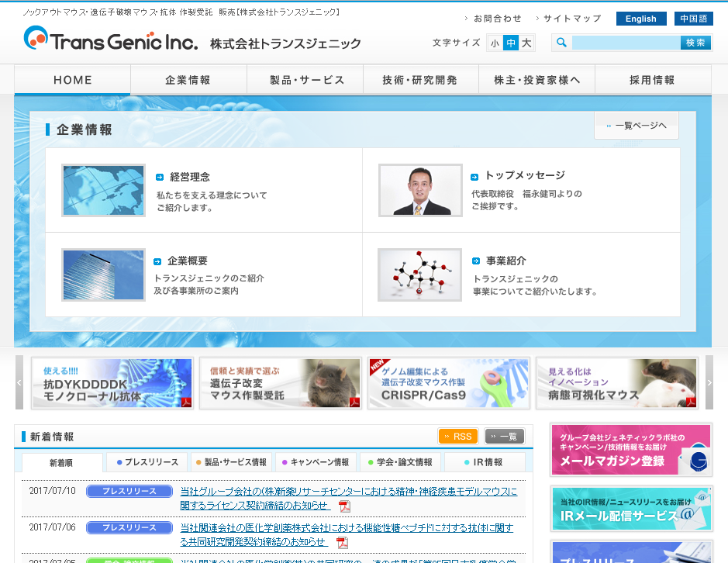Click the orange RSS button

(458, 436)
